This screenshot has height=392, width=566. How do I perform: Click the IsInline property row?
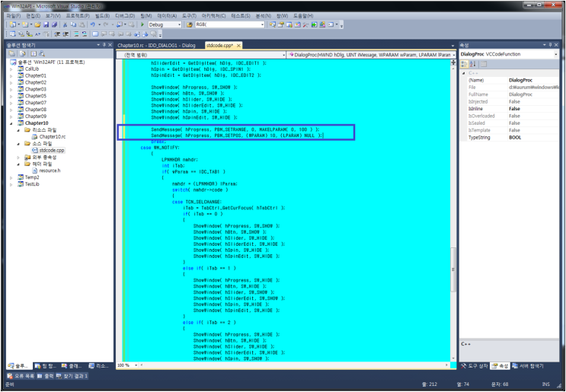510,109
